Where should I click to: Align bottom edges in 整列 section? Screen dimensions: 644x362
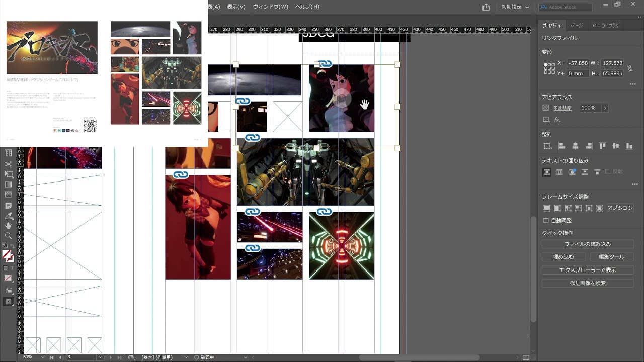coord(629,146)
